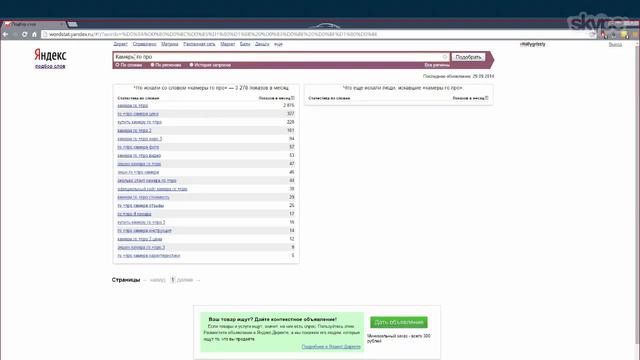Open the 'Подробнее о Яндекс.Директе' link

331,347
